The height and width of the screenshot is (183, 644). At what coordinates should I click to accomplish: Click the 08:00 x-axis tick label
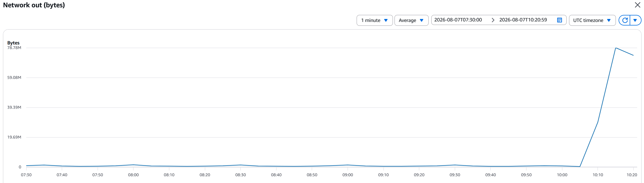click(x=133, y=175)
